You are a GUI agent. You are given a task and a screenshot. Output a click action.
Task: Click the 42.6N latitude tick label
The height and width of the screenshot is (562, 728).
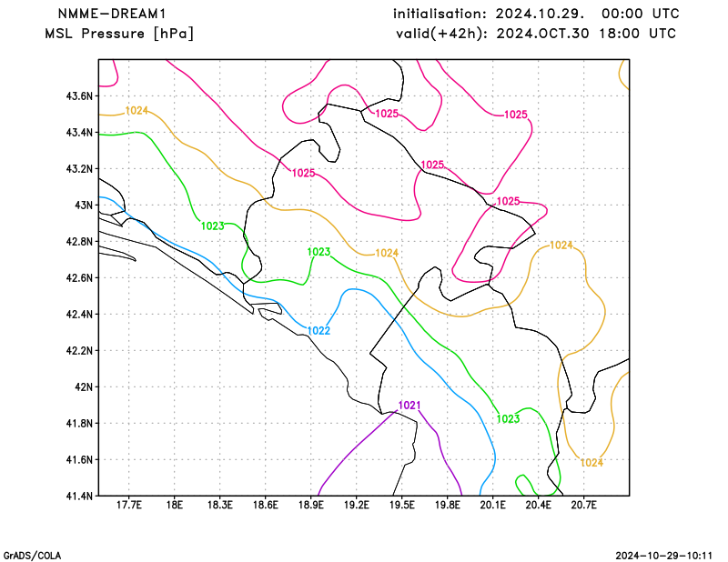tap(79, 278)
